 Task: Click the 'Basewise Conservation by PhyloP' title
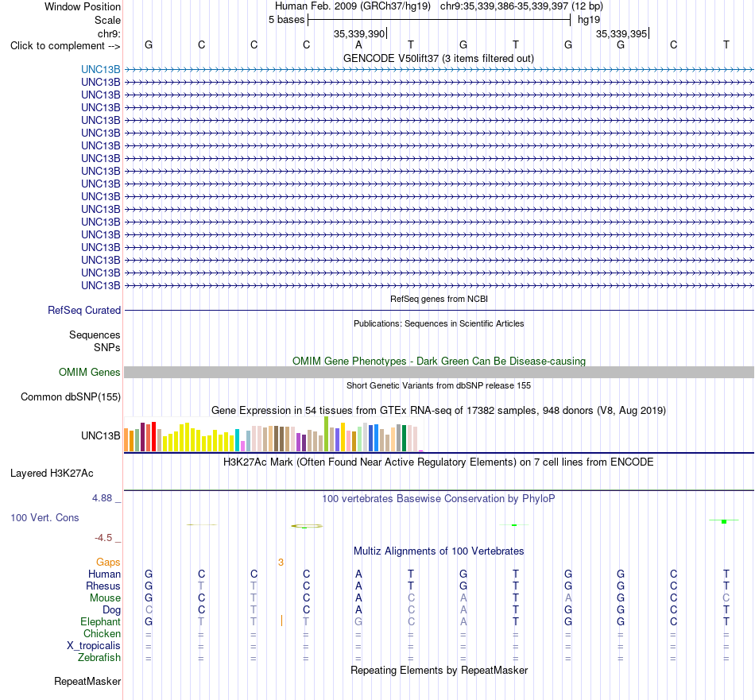[439, 499]
